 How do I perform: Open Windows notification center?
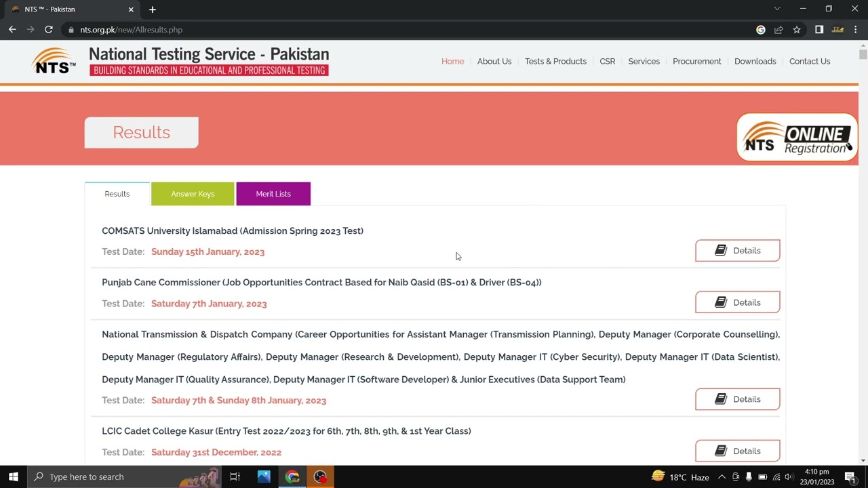point(850,477)
